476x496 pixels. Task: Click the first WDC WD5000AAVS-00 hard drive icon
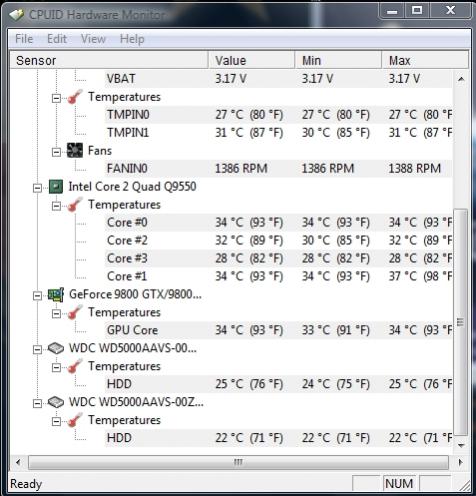coord(56,348)
